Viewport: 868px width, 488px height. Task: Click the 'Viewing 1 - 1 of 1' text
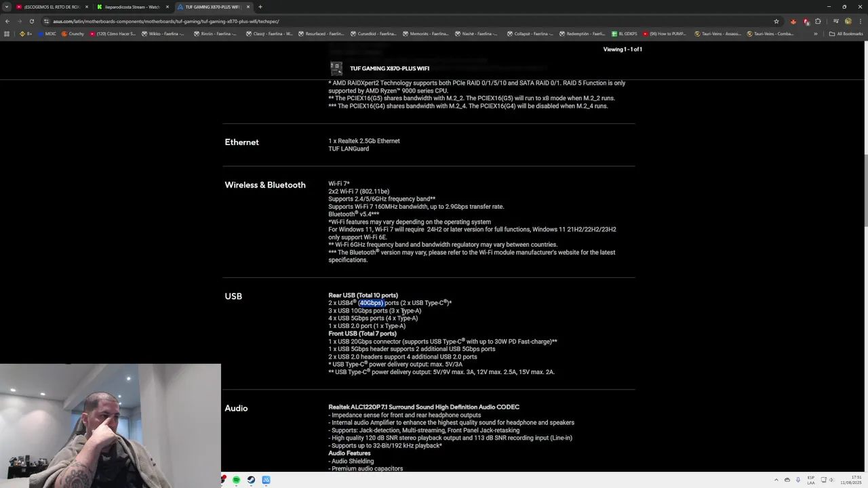pyautogui.click(x=623, y=49)
